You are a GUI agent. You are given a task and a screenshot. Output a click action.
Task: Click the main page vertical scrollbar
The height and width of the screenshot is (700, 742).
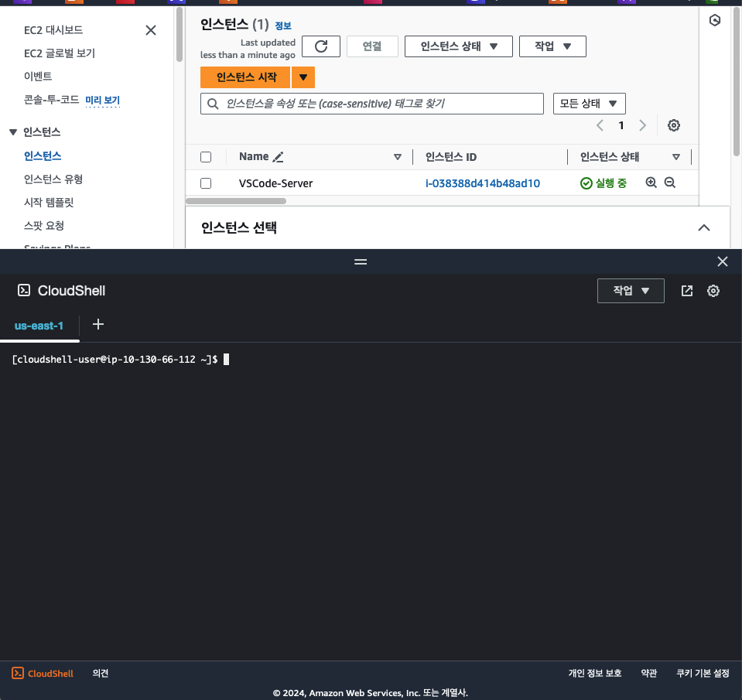pyautogui.click(x=737, y=81)
